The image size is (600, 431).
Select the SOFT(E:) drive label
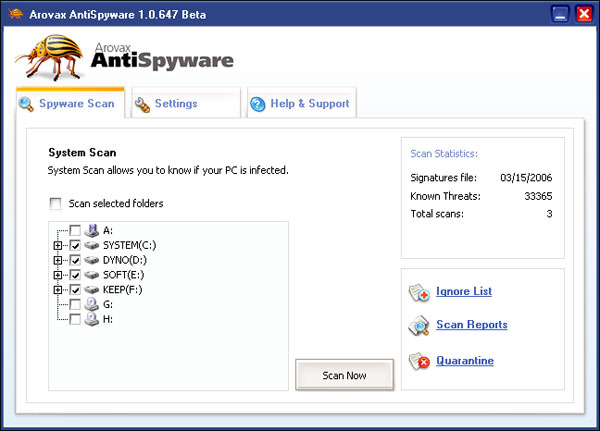[123, 275]
